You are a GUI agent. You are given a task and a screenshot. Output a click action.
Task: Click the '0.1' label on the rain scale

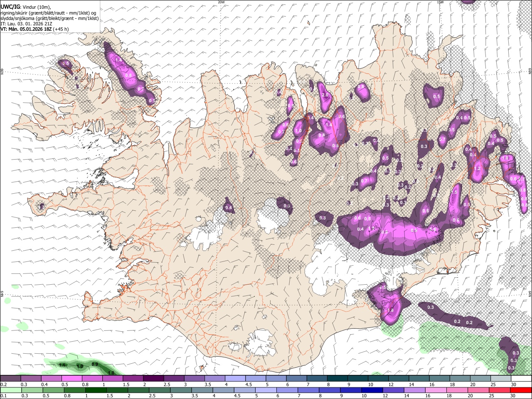[x=3, y=396]
